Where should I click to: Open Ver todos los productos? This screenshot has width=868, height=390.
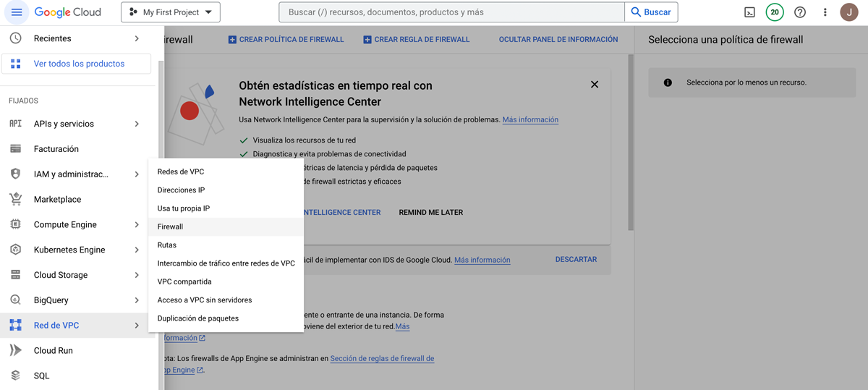click(77, 64)
